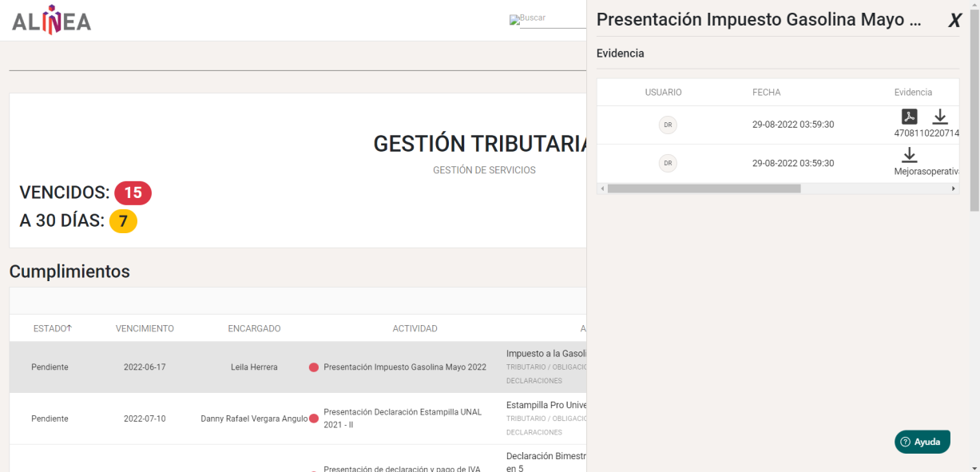
Task: Click the ALINEA logo
Action: (52, 22)
